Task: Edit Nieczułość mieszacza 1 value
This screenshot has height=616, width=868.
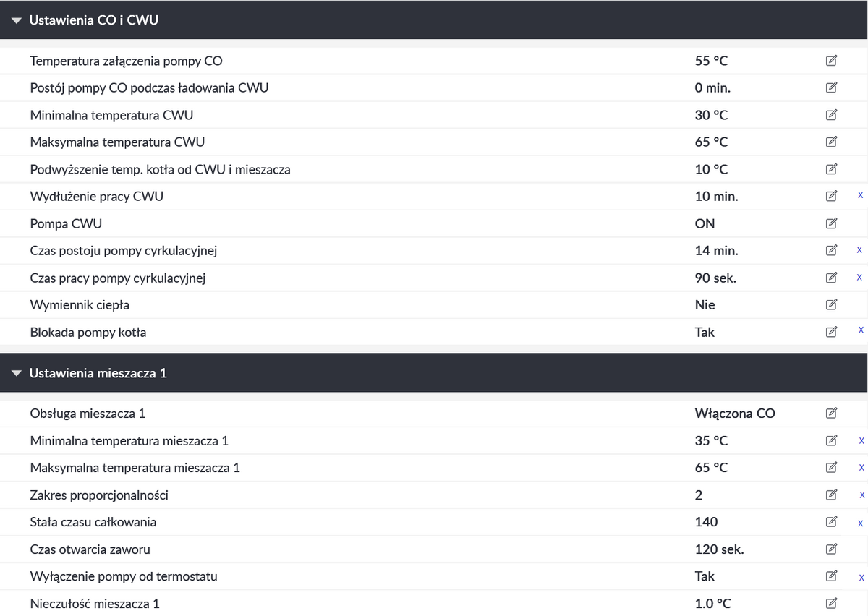Action: click(x=831, y=603)
